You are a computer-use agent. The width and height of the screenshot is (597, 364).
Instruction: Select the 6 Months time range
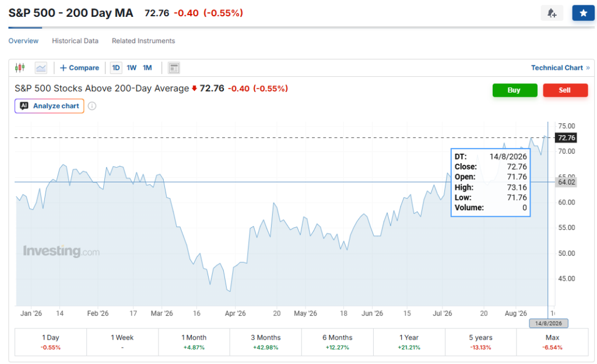[338, 342]
